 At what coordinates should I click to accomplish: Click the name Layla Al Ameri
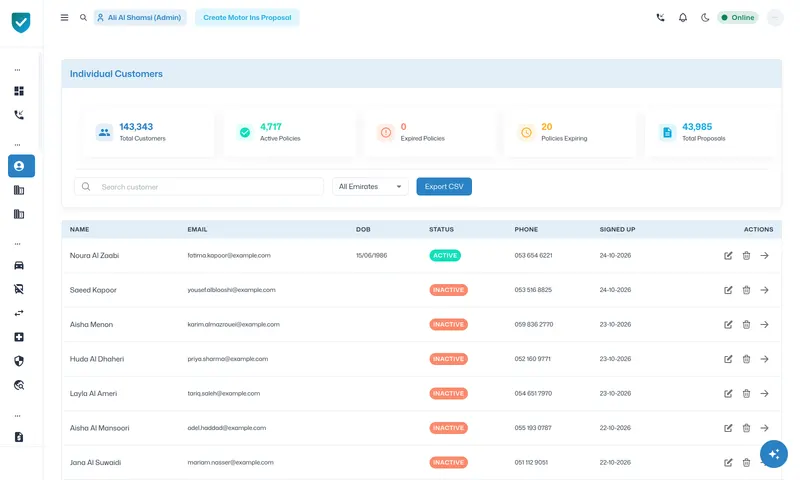[x=93, y=393]
